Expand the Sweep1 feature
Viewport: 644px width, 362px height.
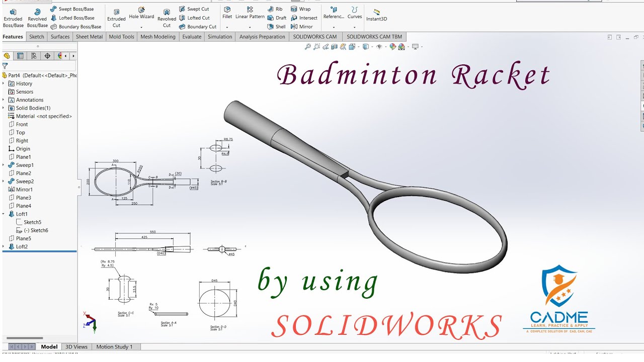point(4,165)
